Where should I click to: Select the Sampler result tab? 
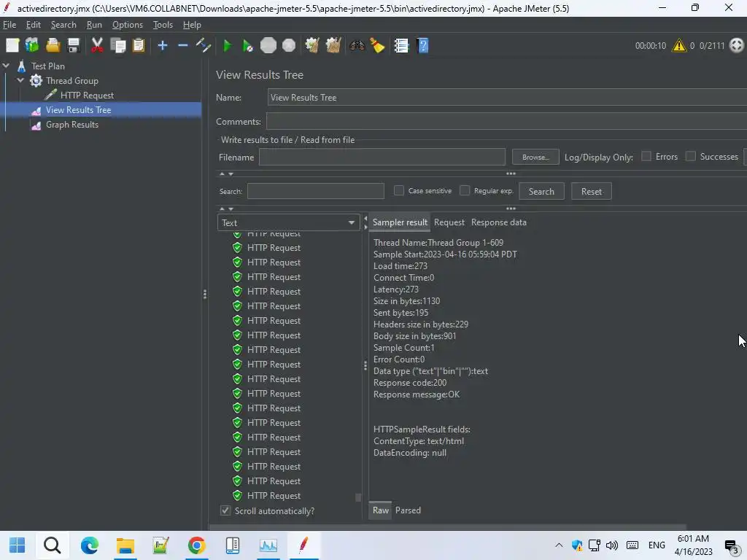400,222
